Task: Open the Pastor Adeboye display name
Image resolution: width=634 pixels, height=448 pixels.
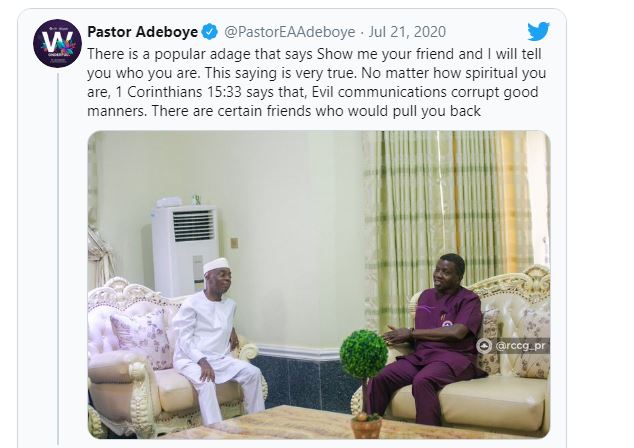Action: pos(142,32)
